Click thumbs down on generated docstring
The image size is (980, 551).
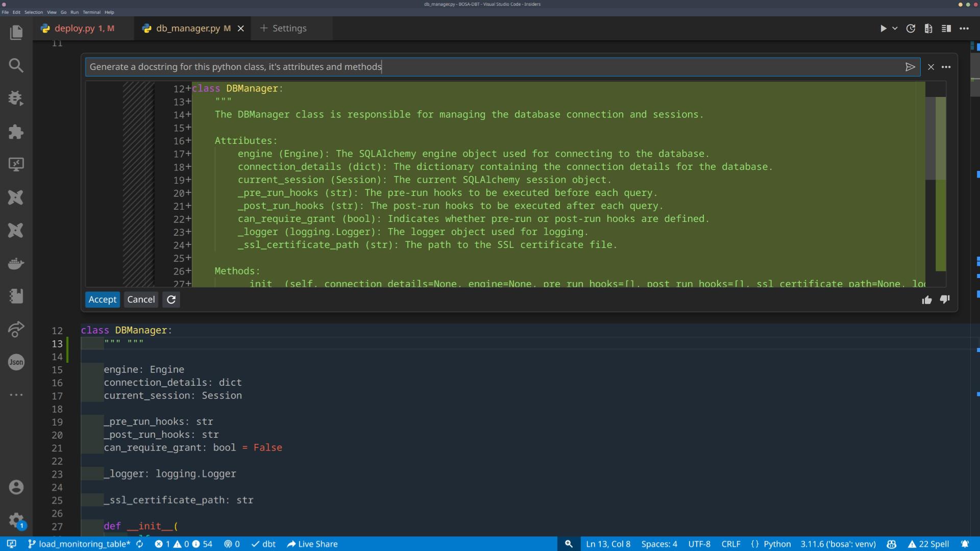945,299
